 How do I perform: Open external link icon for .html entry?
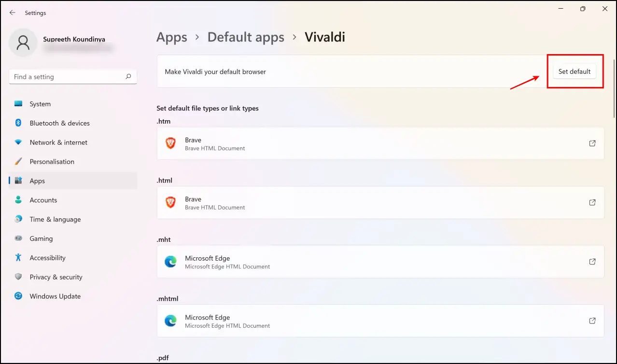[x=592, y=203]
